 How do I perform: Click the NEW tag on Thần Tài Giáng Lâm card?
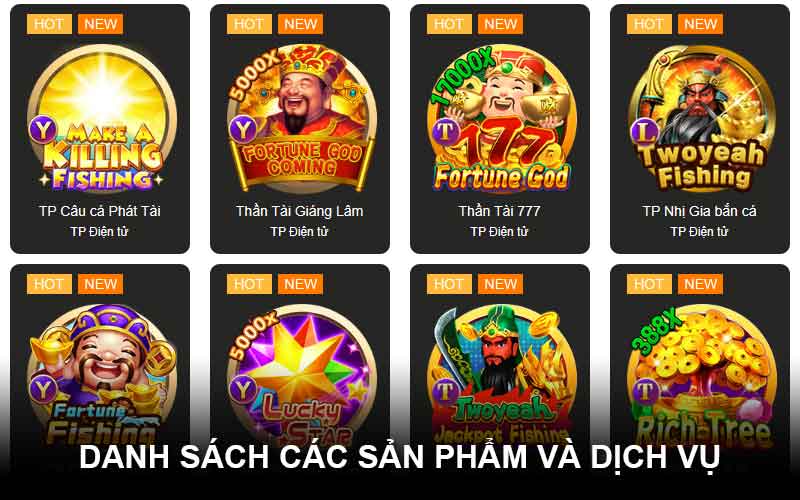pos(301,24)
